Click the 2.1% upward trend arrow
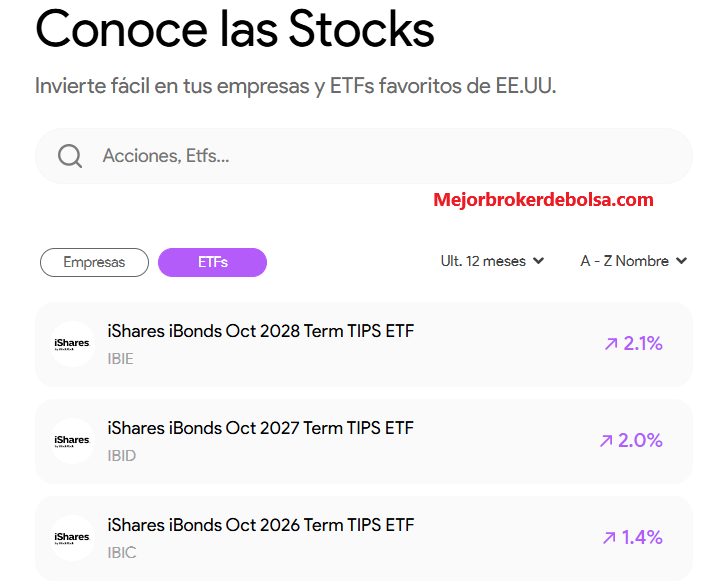This screenshot has width=718, height=587. click(x=611, y=344)
